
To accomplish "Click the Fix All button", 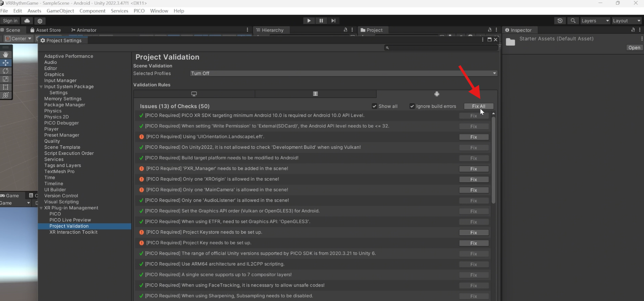I will [478, 106].
